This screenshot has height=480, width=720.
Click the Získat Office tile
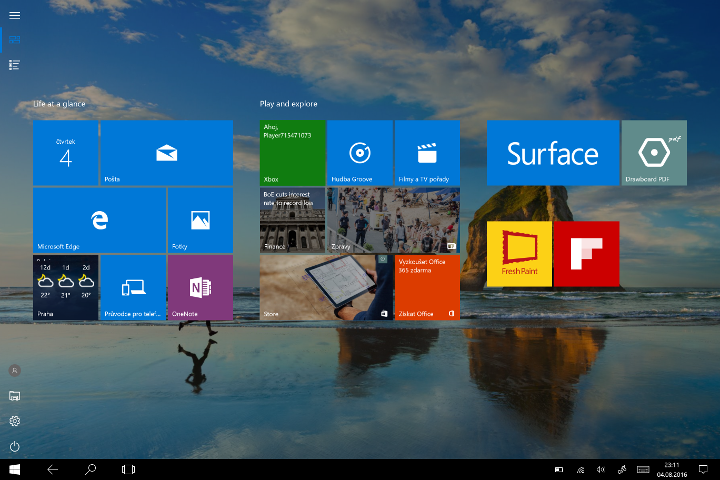point(427,288)
